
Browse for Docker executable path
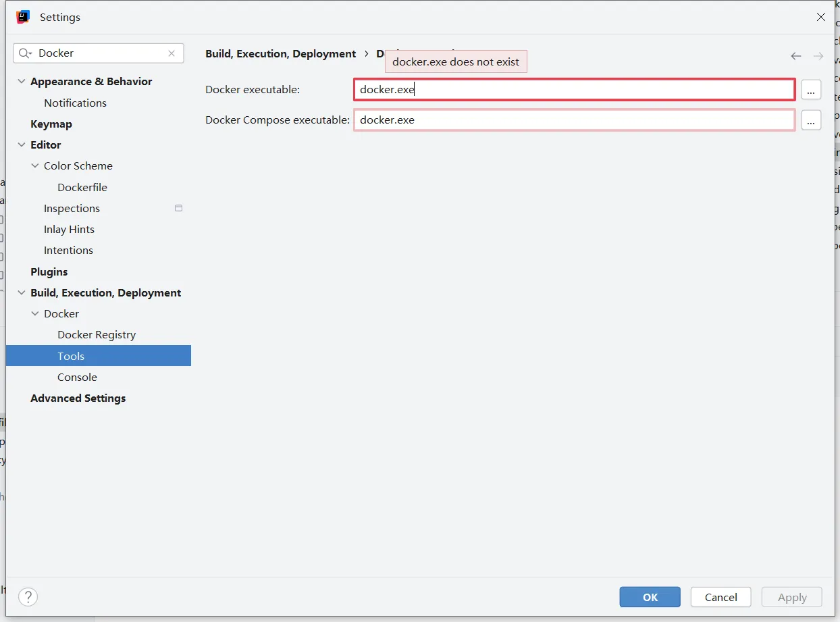pyautogui.click(x=811, y=89)
